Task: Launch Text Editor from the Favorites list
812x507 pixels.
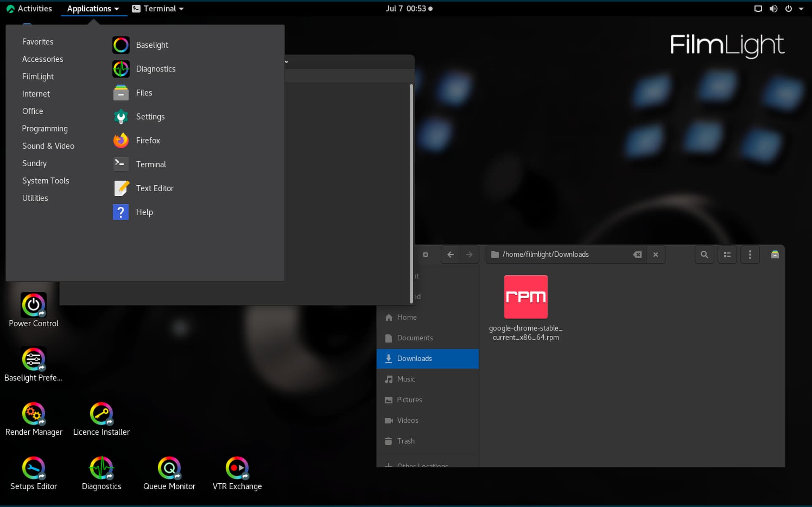Action: point(143,188)
